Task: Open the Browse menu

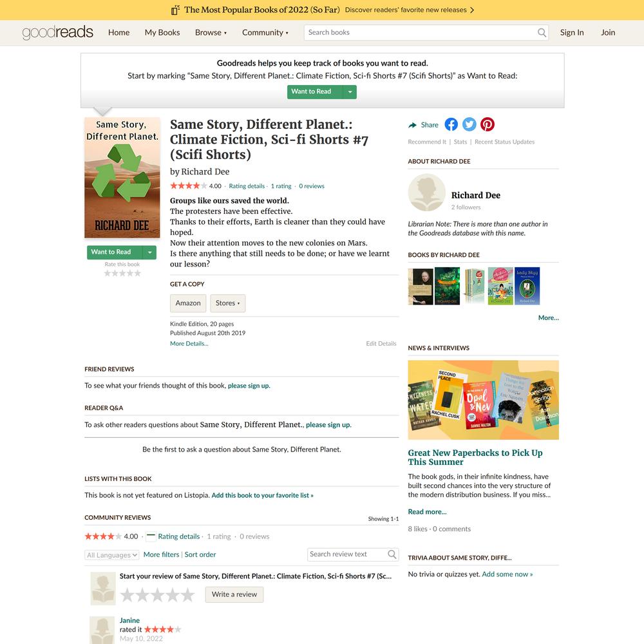Action: 211,32
